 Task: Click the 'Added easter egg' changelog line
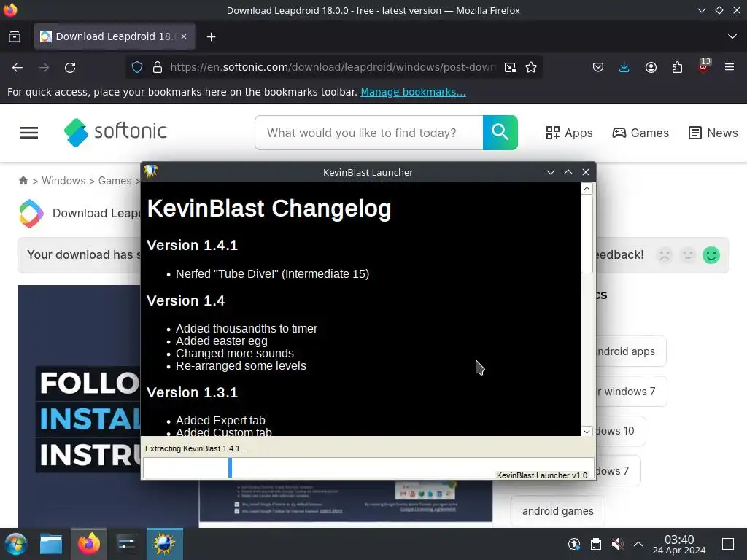(x=222, y=341)
